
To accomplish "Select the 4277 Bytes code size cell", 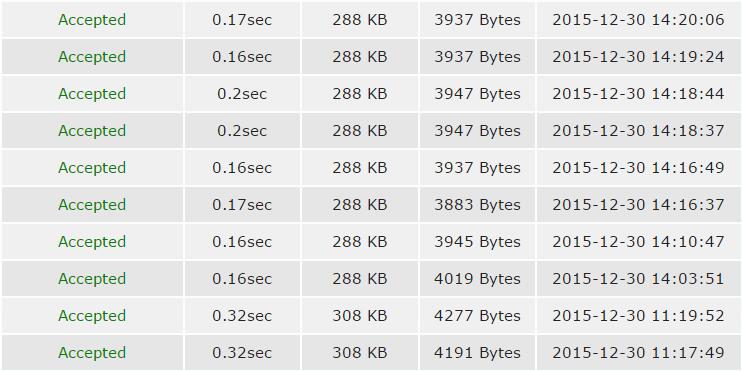I will pos(477,316).
